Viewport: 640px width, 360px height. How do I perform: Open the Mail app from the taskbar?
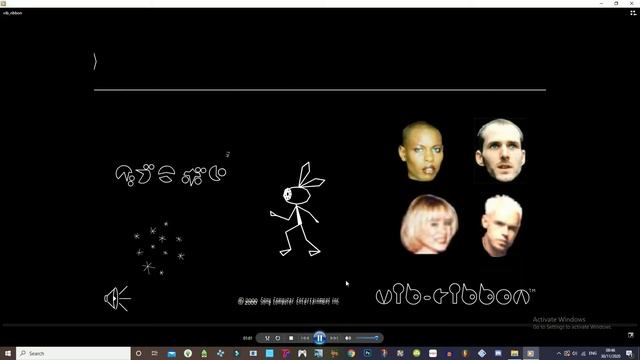[171, 353]
